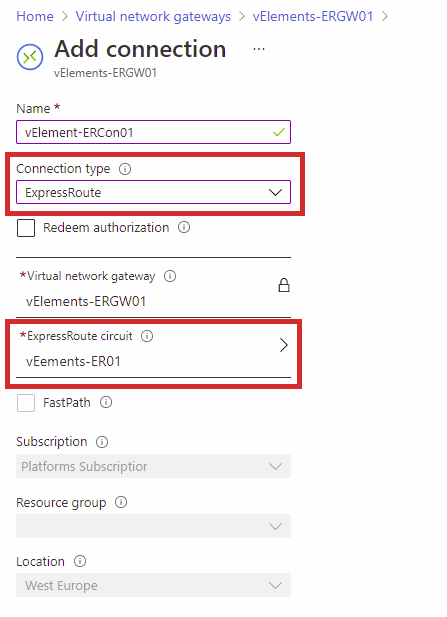Click the connection gateway icon beside Add connection
Screen dimensions: 447x617
30,57
